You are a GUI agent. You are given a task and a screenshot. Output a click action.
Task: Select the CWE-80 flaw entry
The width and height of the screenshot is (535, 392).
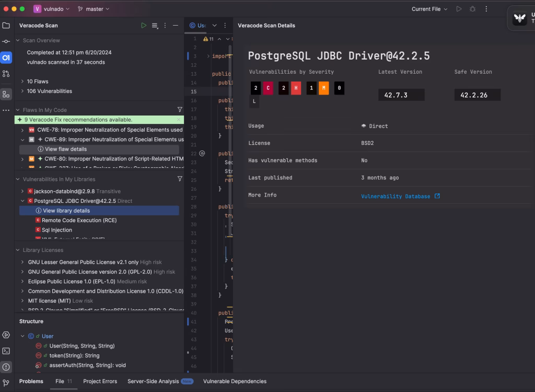coord(106,159)
